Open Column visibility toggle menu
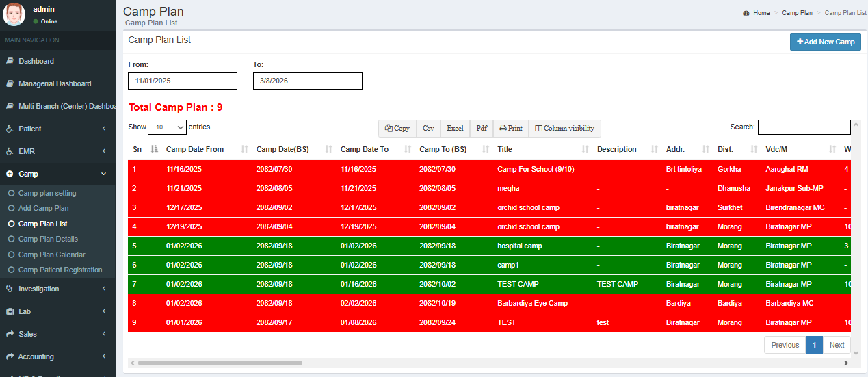 pos(564,128)
